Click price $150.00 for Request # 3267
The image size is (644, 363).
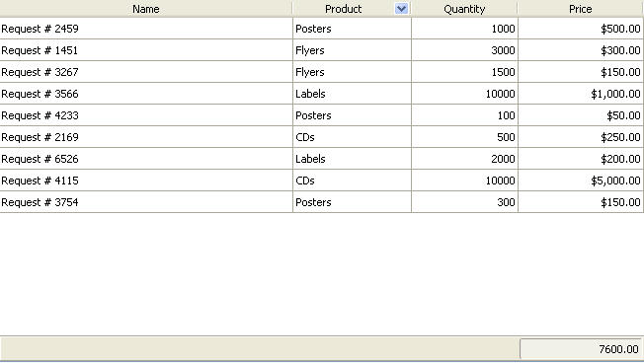click(581, 72)
